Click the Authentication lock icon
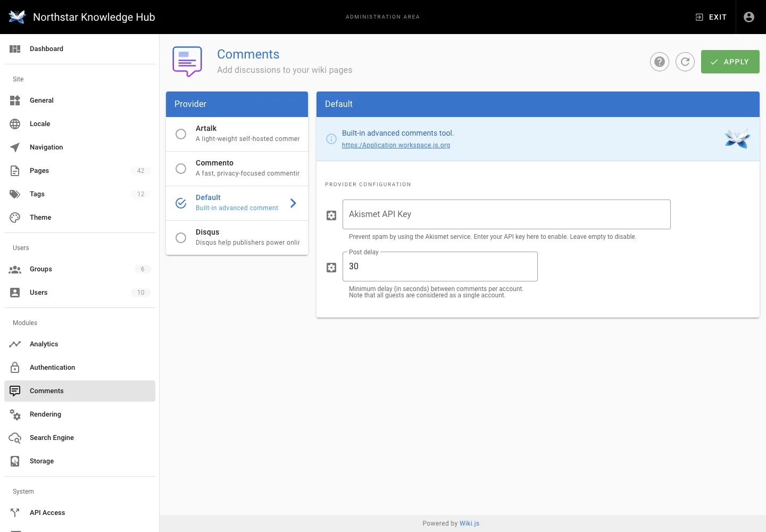The image size is (766, 532). [x=15, y=368]
